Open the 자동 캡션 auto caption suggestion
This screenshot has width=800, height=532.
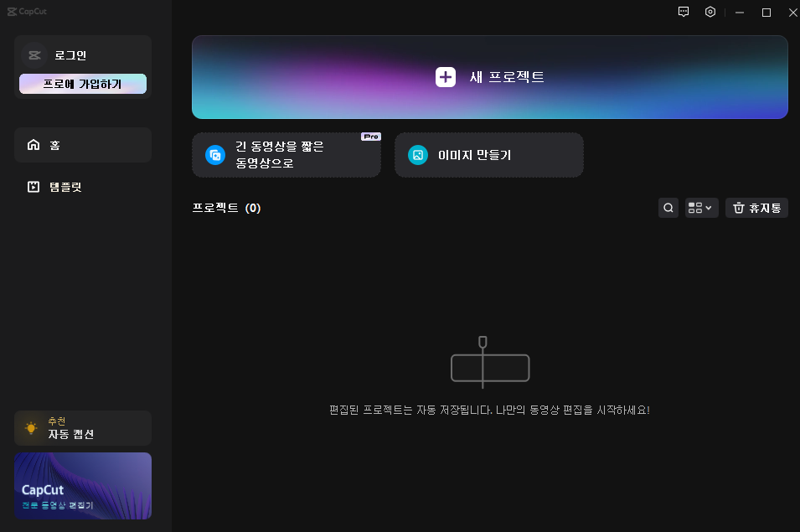tap(82, 427)
